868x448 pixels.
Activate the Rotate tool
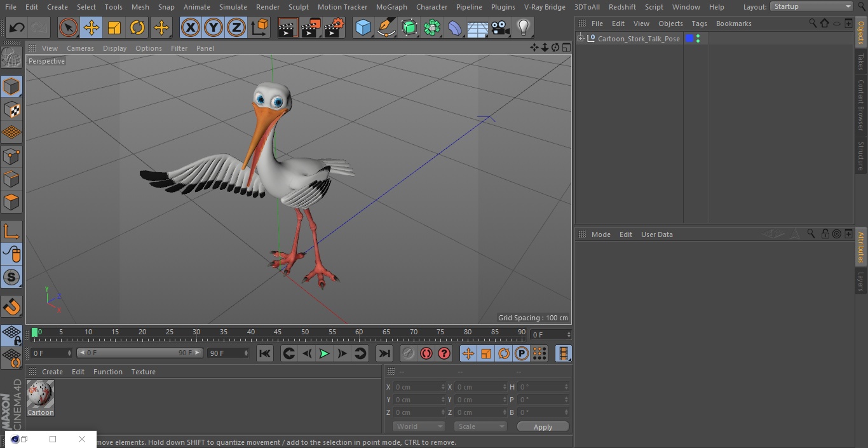click(137, 27)
